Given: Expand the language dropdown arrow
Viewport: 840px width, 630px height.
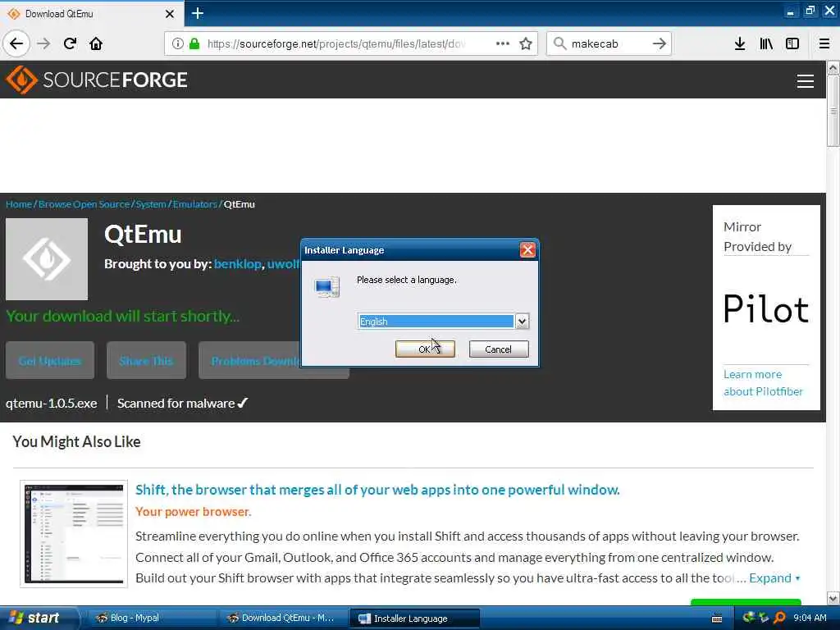Looking at the screenshot, I should coord(522,322).
